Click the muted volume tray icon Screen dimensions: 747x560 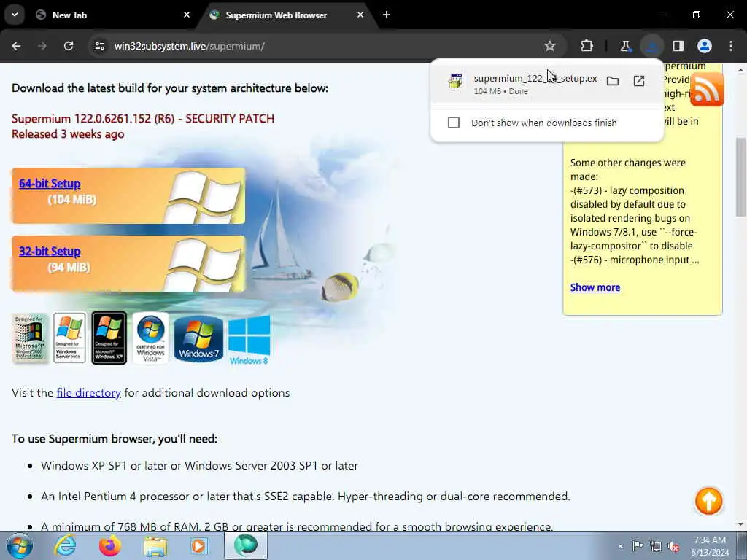coord(673,546)
